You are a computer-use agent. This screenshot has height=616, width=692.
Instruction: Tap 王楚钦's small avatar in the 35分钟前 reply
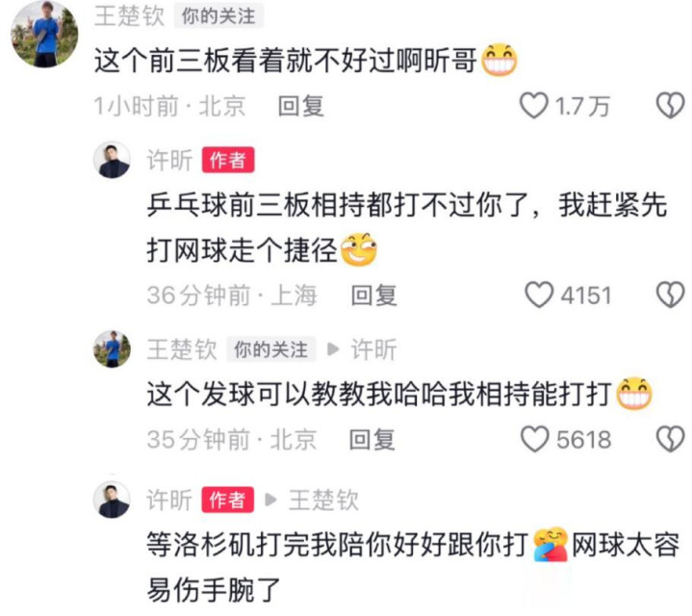(112, 349)
